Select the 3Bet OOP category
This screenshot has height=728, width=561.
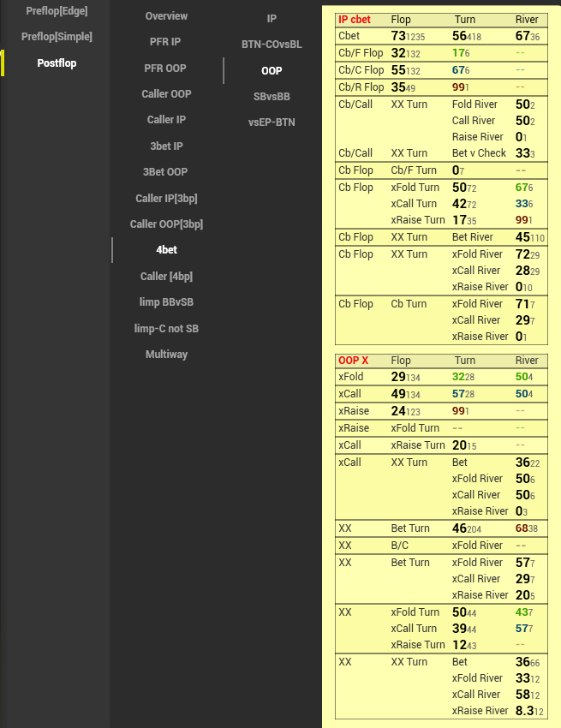coord(166,172)
